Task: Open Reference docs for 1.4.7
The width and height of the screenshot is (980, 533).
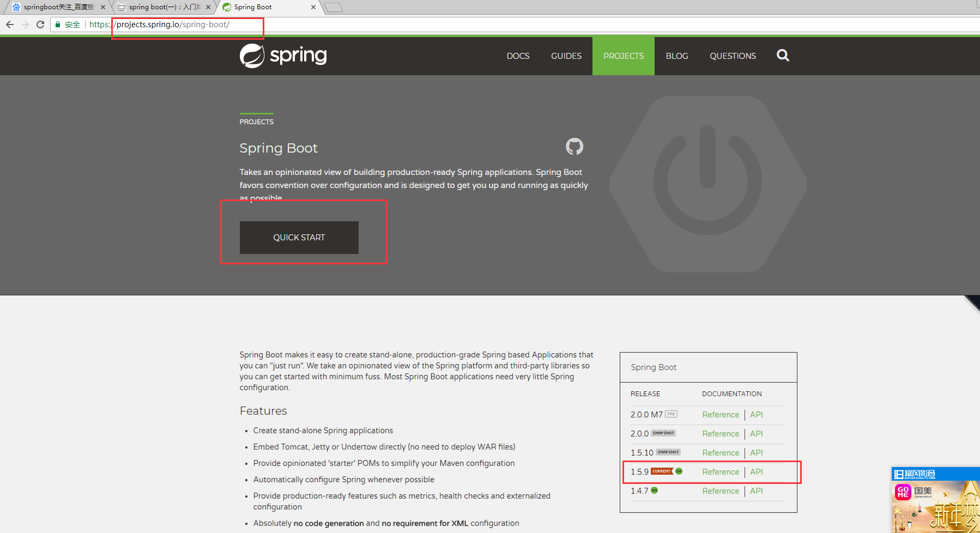Action: click(721, 491)
